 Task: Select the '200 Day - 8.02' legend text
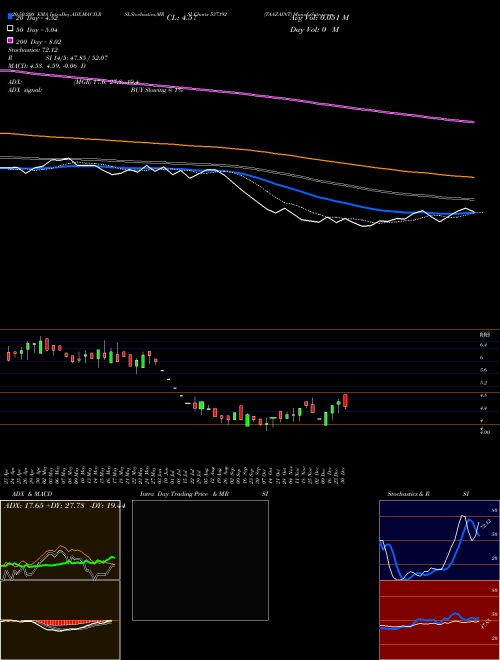tap(38, 42)
